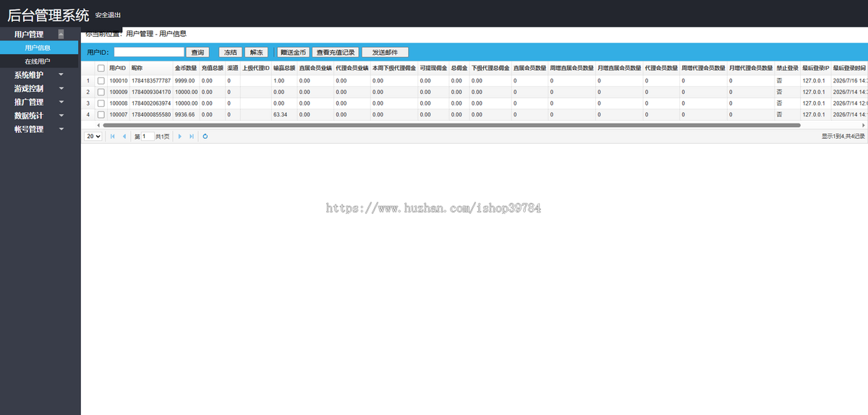Check the row for user 100010
Viewport: 868px width, 415px height.
101,81
